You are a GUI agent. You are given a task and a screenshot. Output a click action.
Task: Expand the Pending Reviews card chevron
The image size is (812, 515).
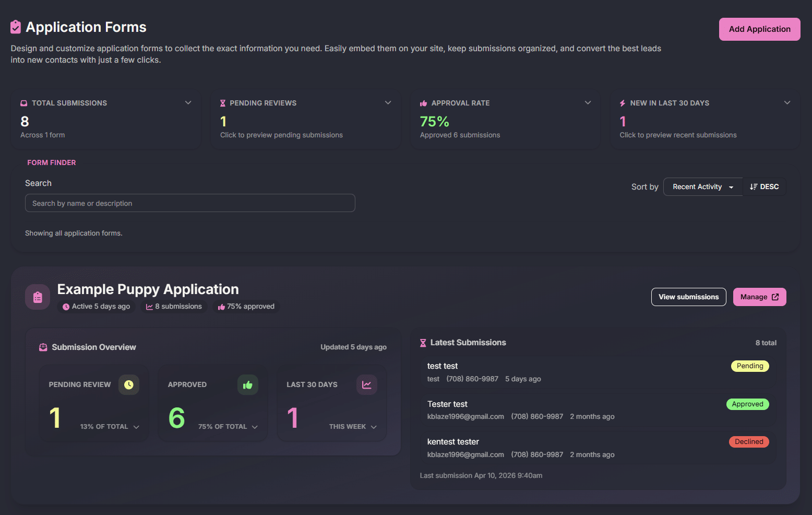(388, 103)
